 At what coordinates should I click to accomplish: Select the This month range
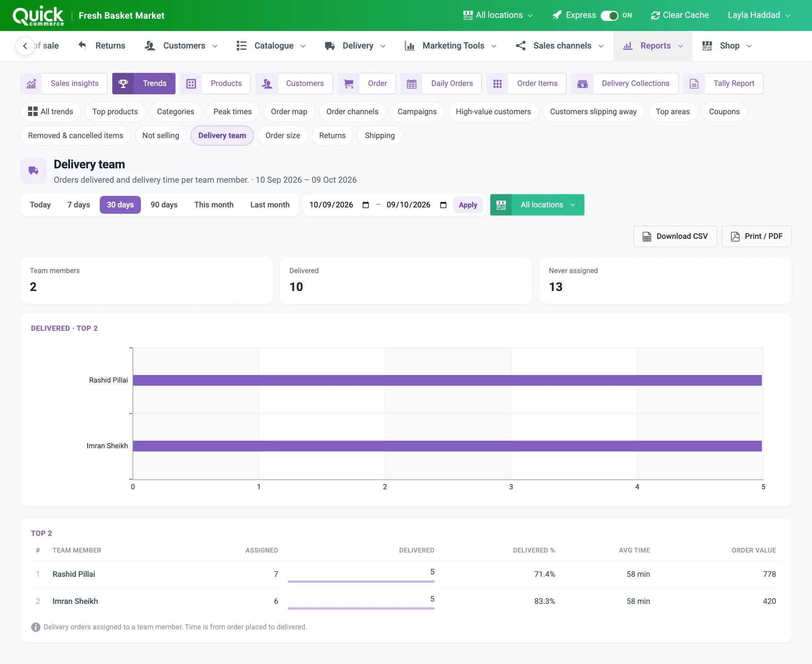click(214, 205)
